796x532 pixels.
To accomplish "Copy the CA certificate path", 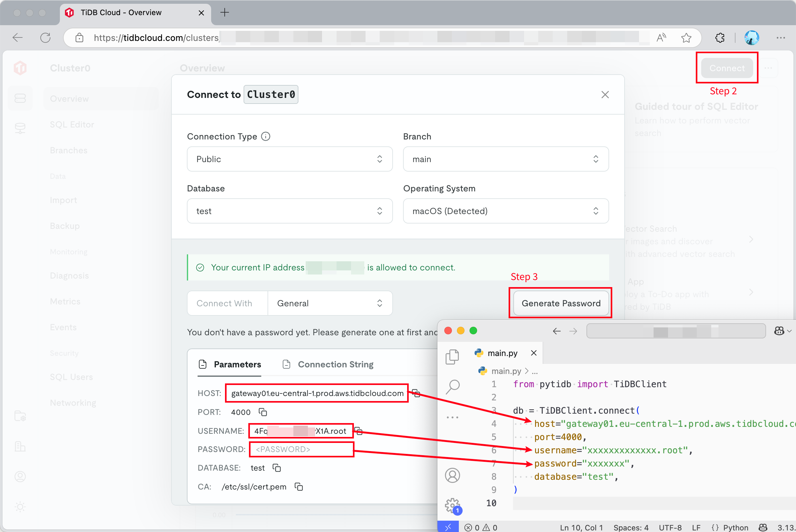I will pos(299,487).
